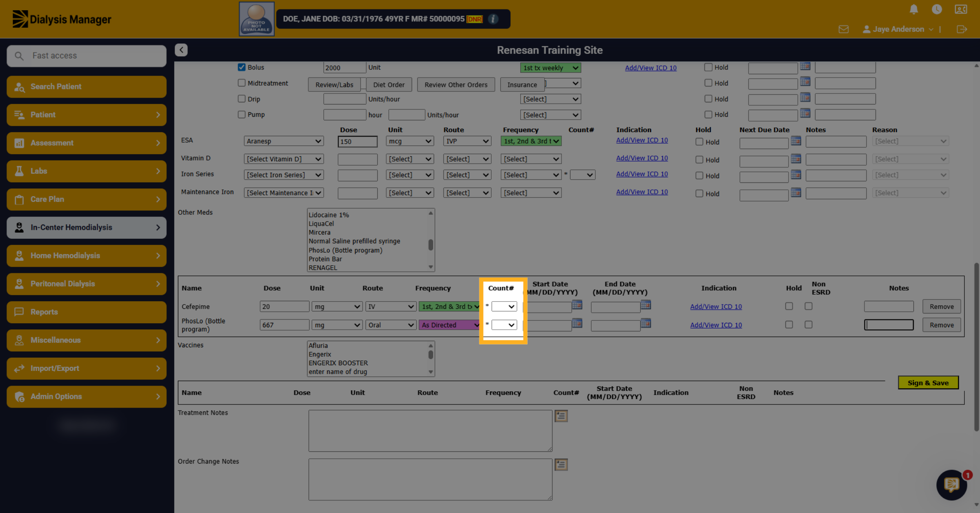Open the Labs sidebar menu
The image size is (980, 513).
(87, 171)
